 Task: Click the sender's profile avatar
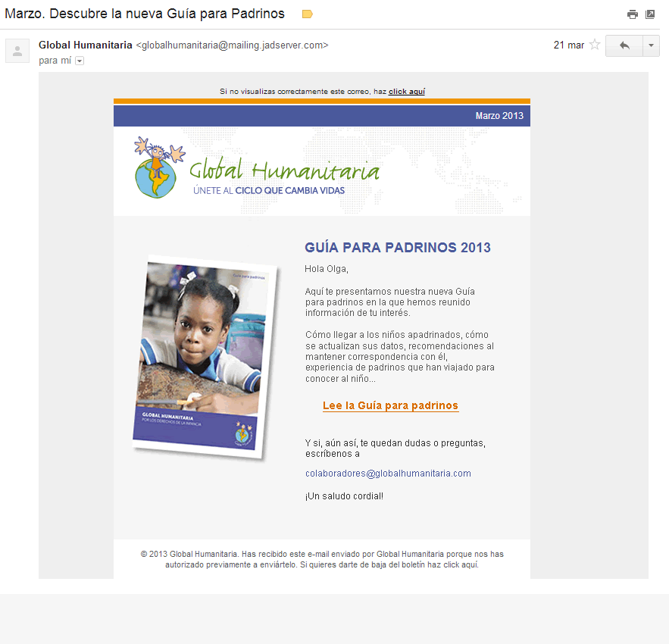pos(17,51)
